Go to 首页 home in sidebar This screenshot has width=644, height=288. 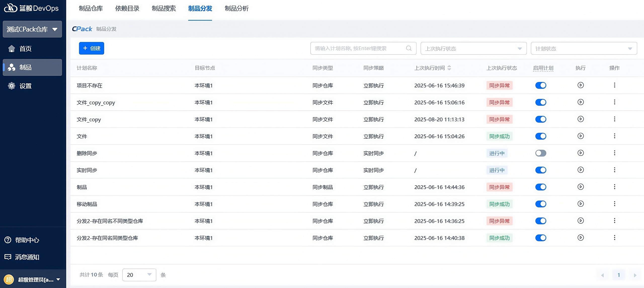pyautogui.click(x=25, y=49)
